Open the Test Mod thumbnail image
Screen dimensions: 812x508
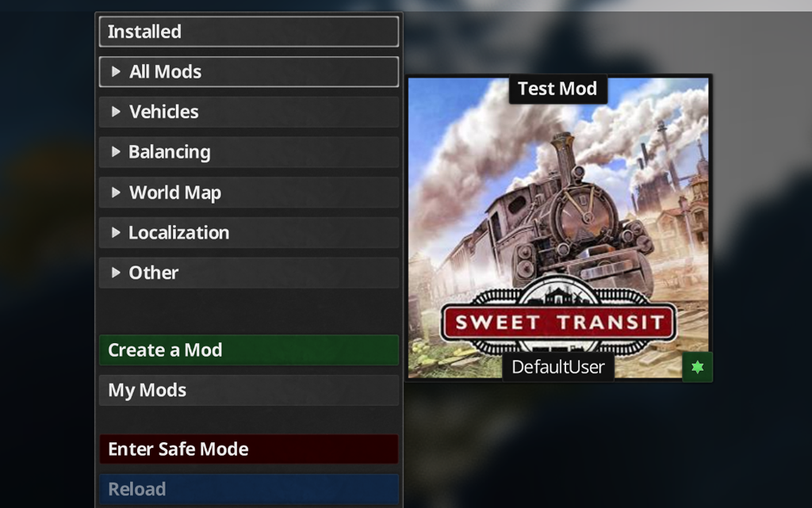click(x=558, y=227)
